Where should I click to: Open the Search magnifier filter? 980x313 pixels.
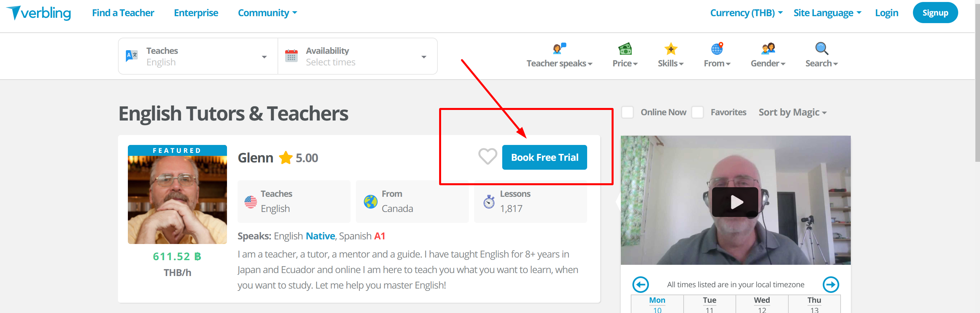point(821,55)
